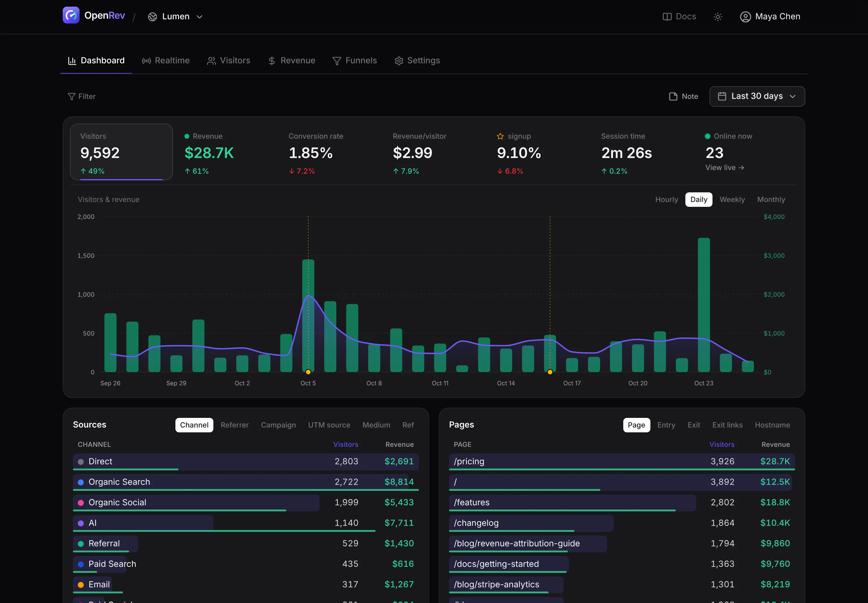Open the Docs book icon

pos(667,17)
